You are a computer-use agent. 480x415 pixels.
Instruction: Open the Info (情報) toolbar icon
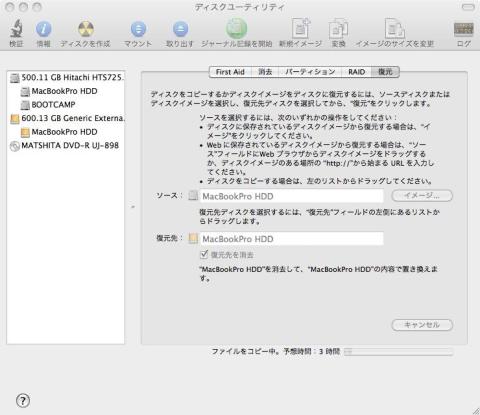point(43,29)
